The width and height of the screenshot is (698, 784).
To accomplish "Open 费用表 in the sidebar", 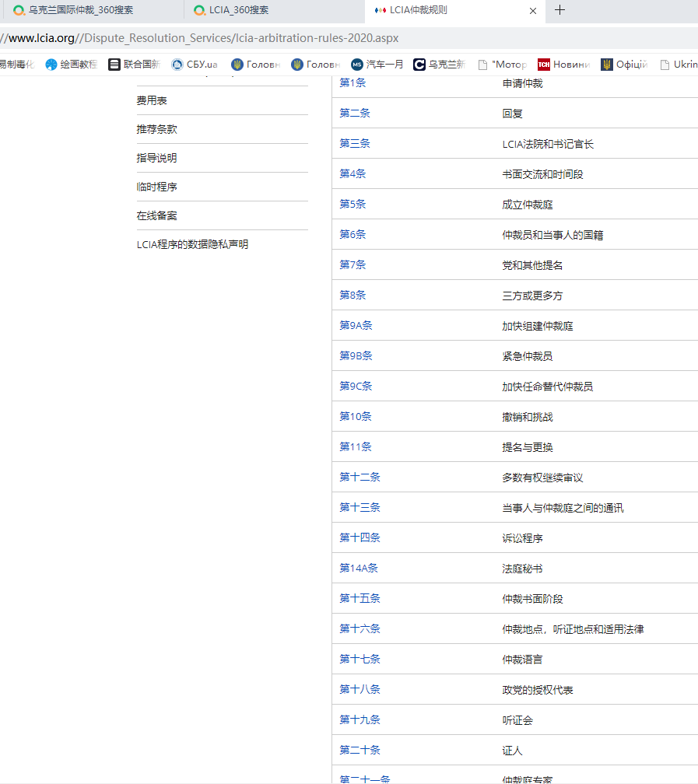I will (152, 100).
